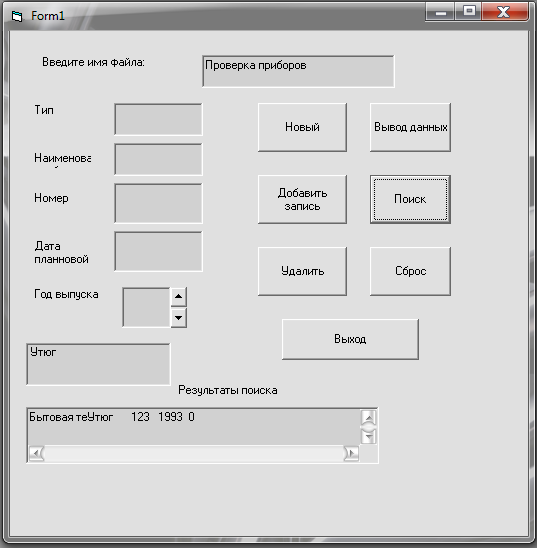Click the Введите имя файла label
The width and height of the screenshot is (537, 548).
coord(93,62)
